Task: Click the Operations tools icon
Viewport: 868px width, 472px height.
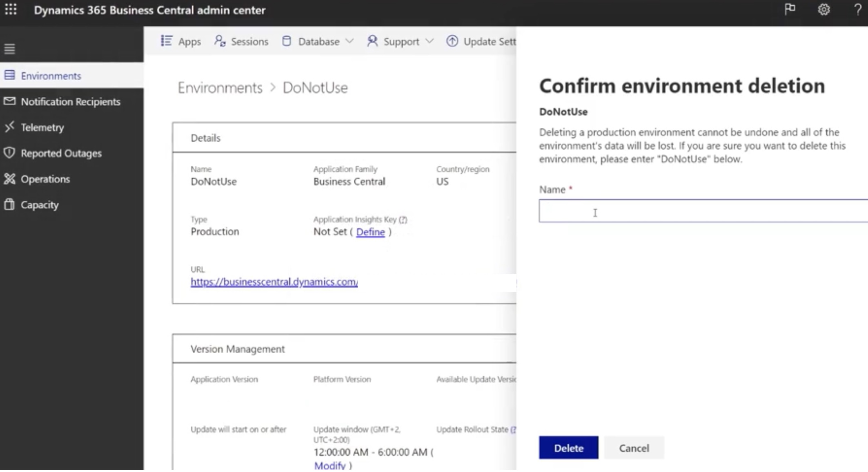Action: coord(9,179)
